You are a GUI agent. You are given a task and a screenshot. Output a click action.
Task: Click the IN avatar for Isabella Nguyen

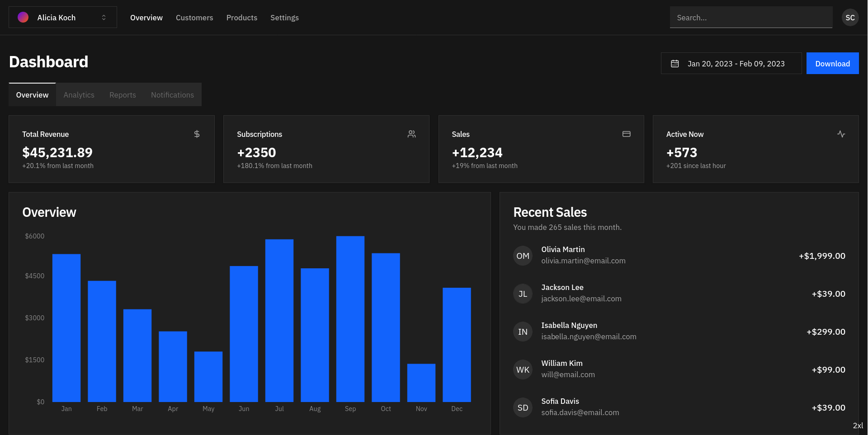[523, 332]
